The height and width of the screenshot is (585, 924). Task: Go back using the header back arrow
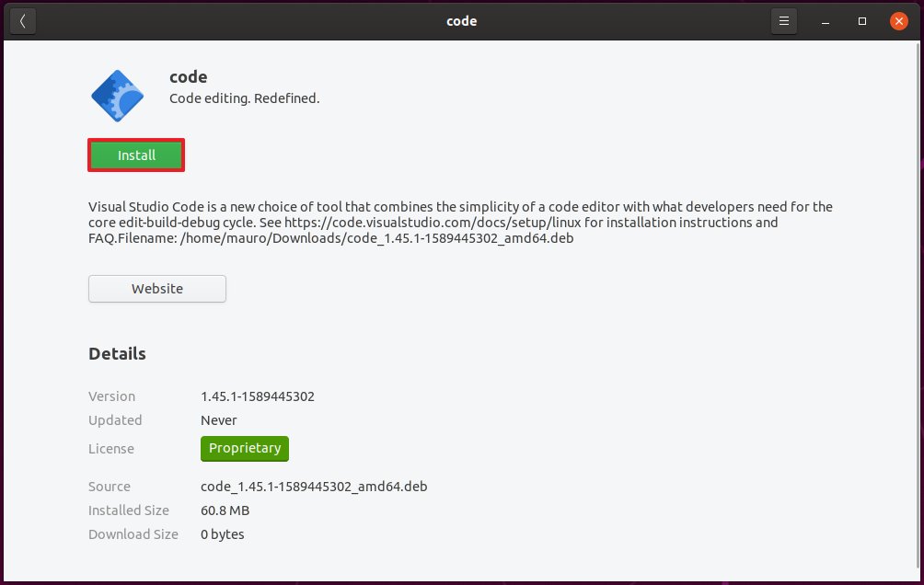(x=22, y=21)
